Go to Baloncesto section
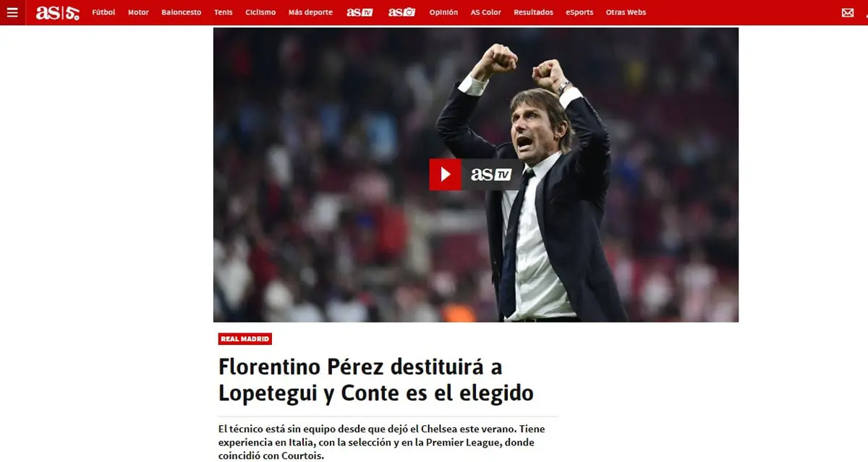Viewport: 868px width, 462px height. click(x=182, y=12)
